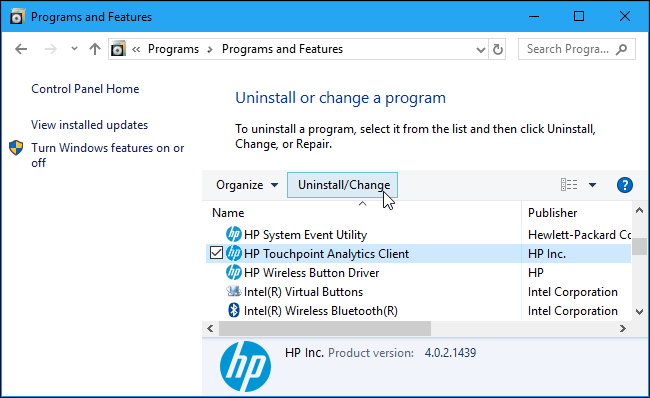
Task: Open the recent locations dropdown arrow
Action: coord(74,49)
